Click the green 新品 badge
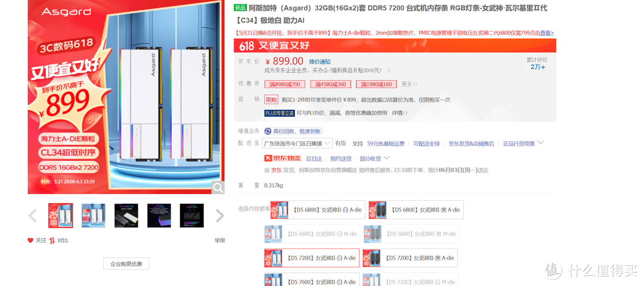644x286 pixels. click(x=240, y=8)
